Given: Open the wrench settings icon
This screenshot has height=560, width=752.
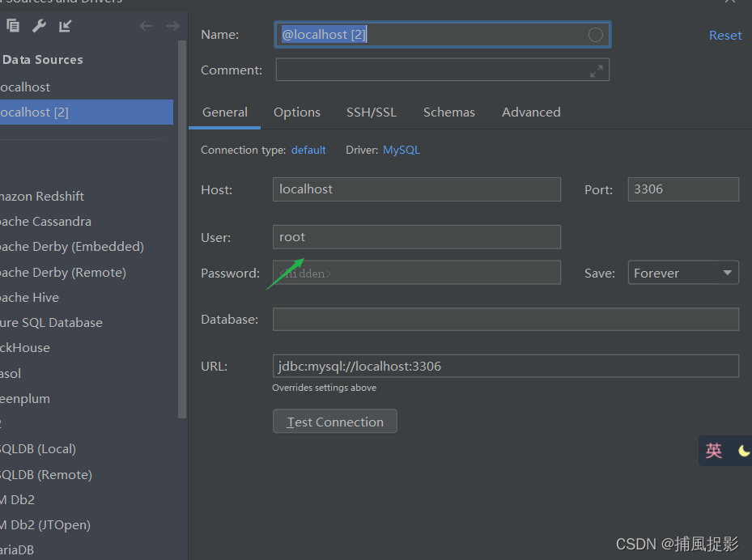Looking at the screenshot, I should [39, 25].
